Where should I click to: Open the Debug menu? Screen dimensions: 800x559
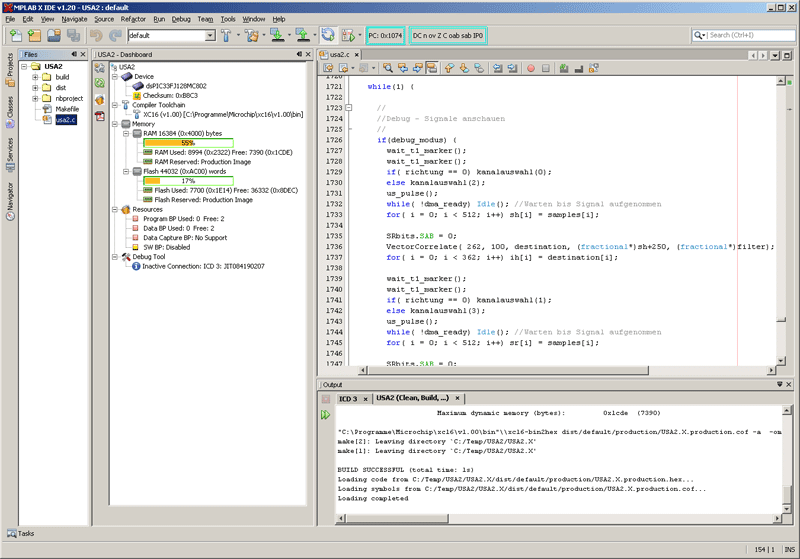(x=181, y=19)
